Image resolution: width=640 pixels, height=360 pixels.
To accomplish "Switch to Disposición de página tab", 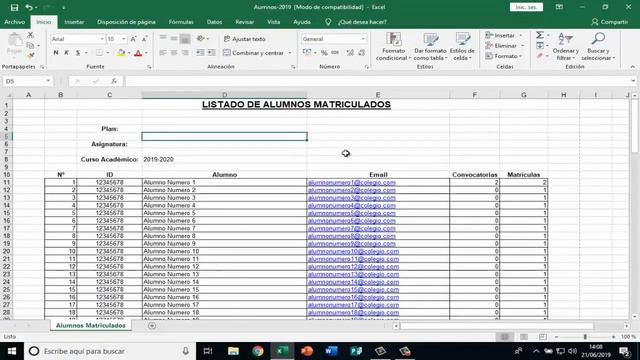I will (x=126, y=22).
